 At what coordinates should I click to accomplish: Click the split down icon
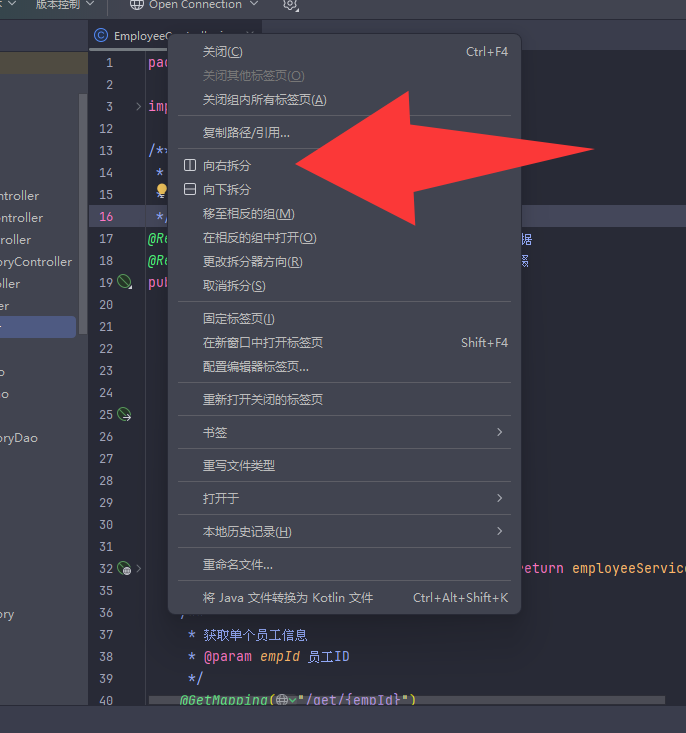pyautogui.click(x=190, y=189)
